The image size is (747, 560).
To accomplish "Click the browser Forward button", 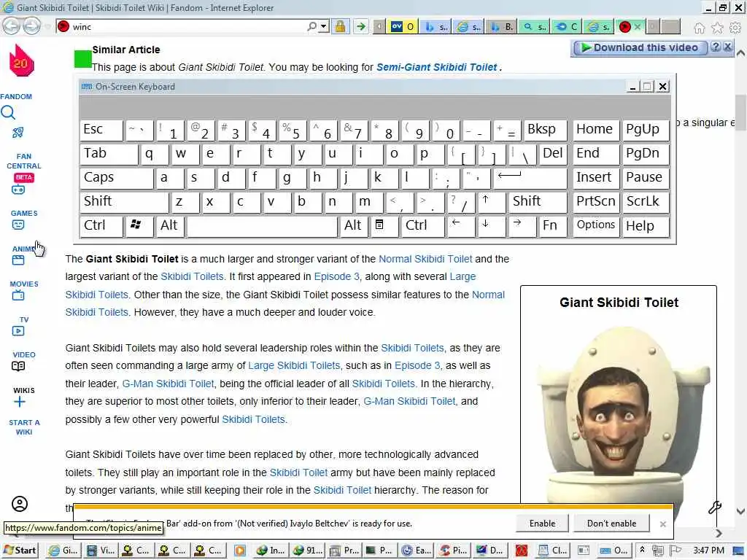I will 31,26.
